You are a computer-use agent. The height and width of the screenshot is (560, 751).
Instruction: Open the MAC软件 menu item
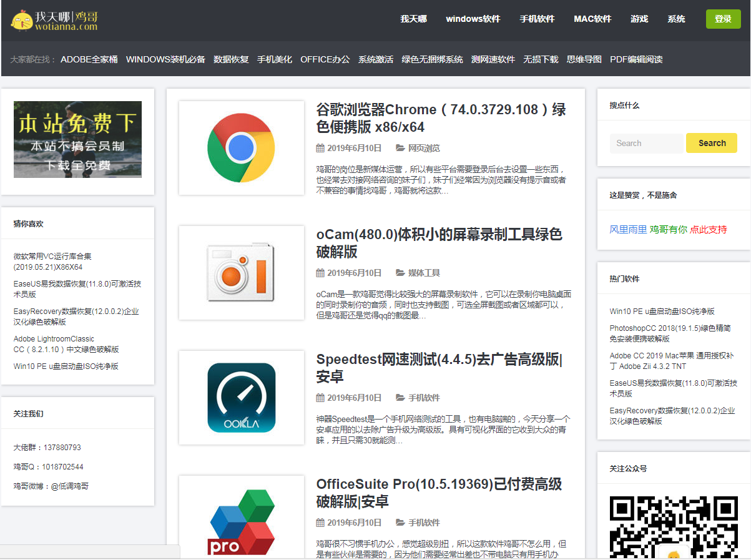point(592,19)
